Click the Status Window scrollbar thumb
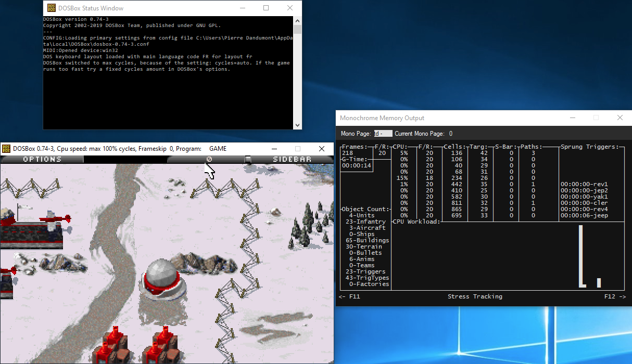Image resolution: width=632 pixels, height=364 pixels. [x=298, y=29]
